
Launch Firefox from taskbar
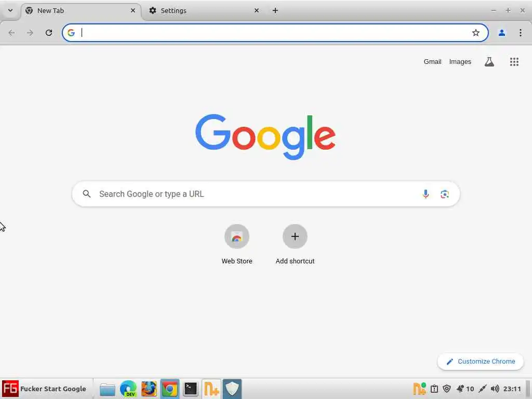(149, 389)
